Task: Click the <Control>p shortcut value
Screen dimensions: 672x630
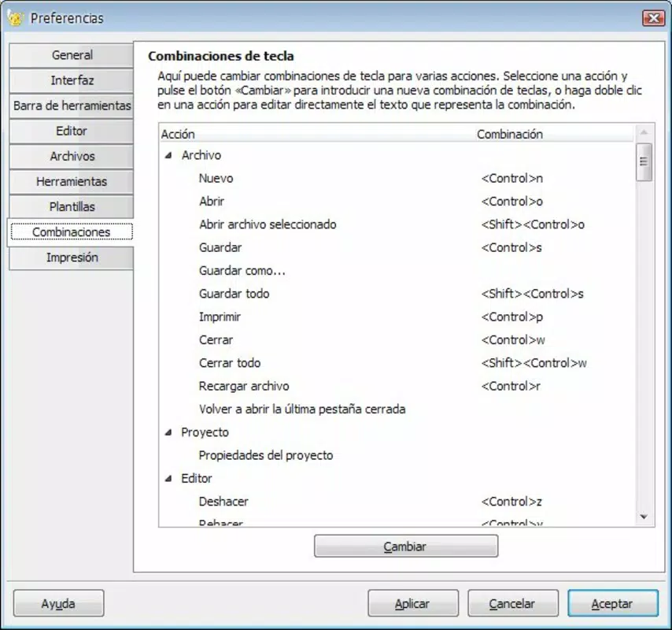Action: click(512, 317)
